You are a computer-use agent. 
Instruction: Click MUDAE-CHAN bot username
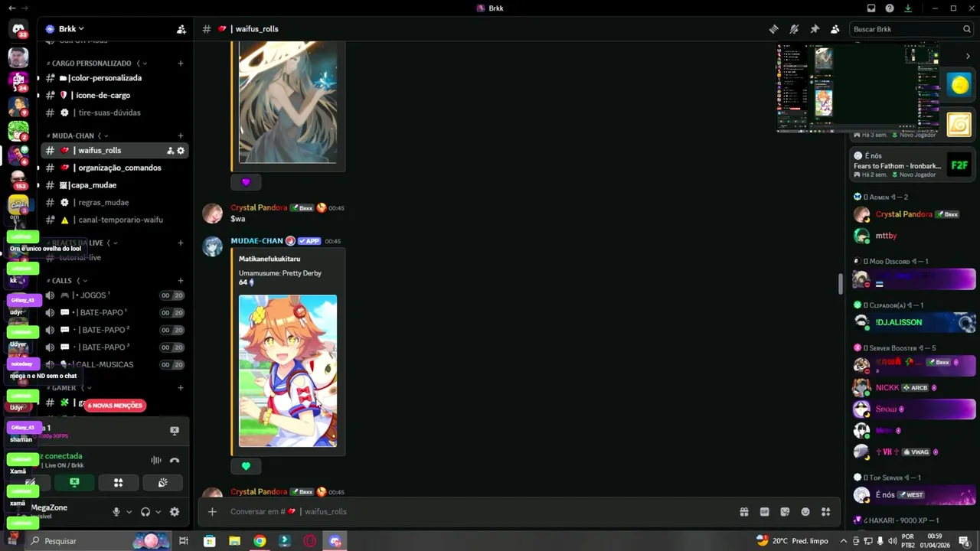point(256,241)
